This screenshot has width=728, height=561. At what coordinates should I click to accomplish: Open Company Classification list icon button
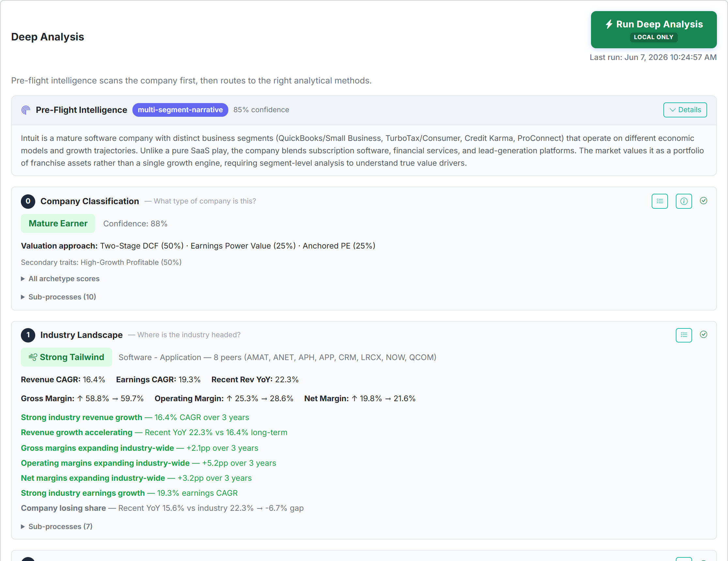coord(659,201)
